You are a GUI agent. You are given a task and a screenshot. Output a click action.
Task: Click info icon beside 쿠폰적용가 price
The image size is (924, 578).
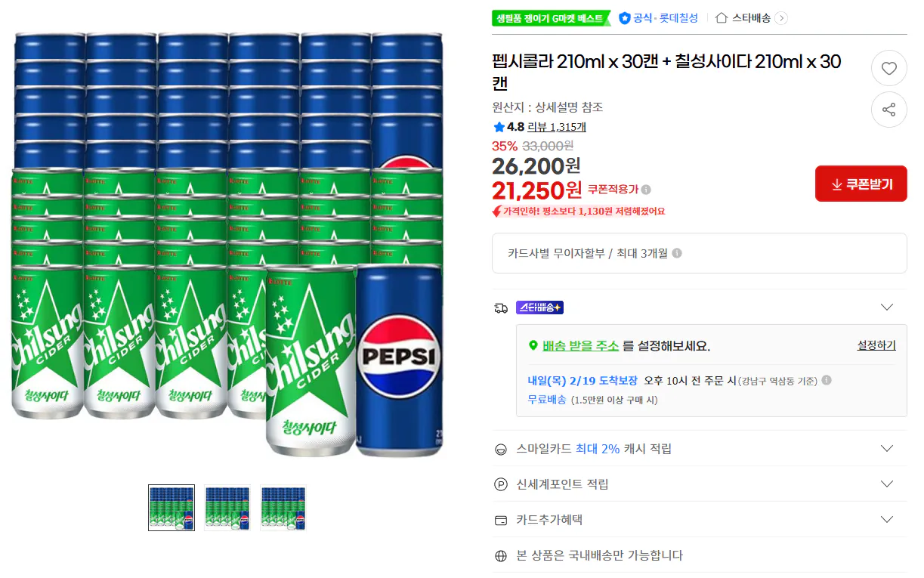tap(645, 190)
